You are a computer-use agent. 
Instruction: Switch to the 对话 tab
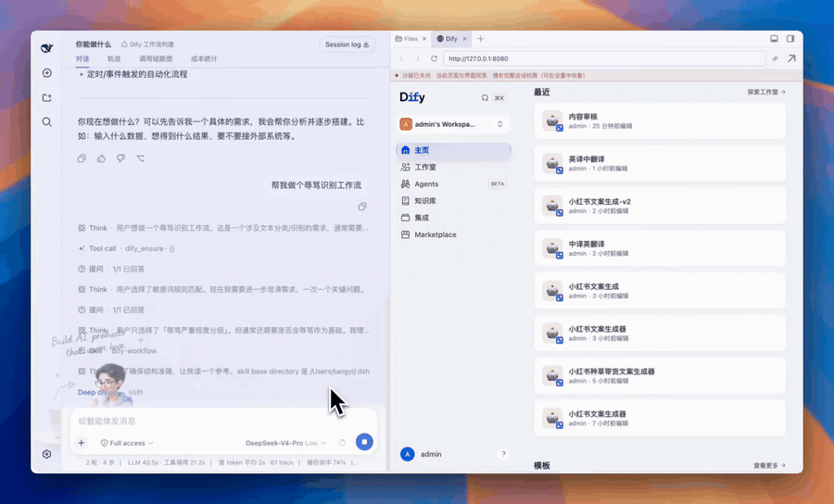82,59
